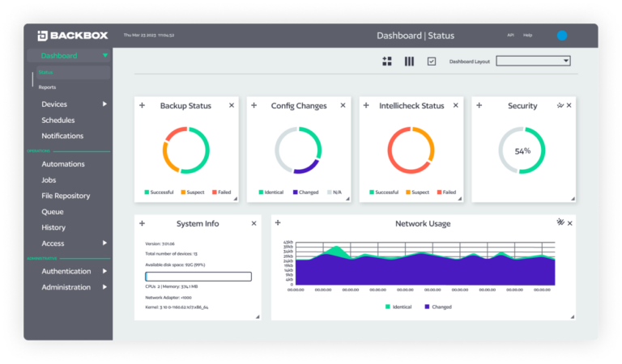Click the chart settings icon on Network Usage

560,222
